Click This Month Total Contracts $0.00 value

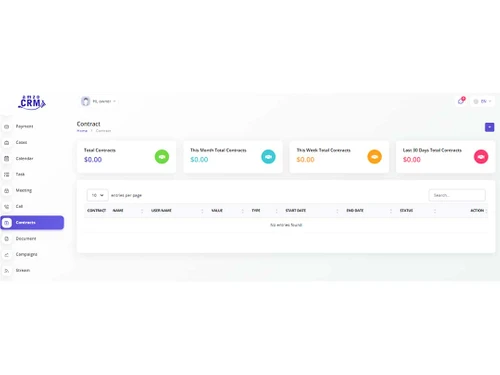coord(199,160)
